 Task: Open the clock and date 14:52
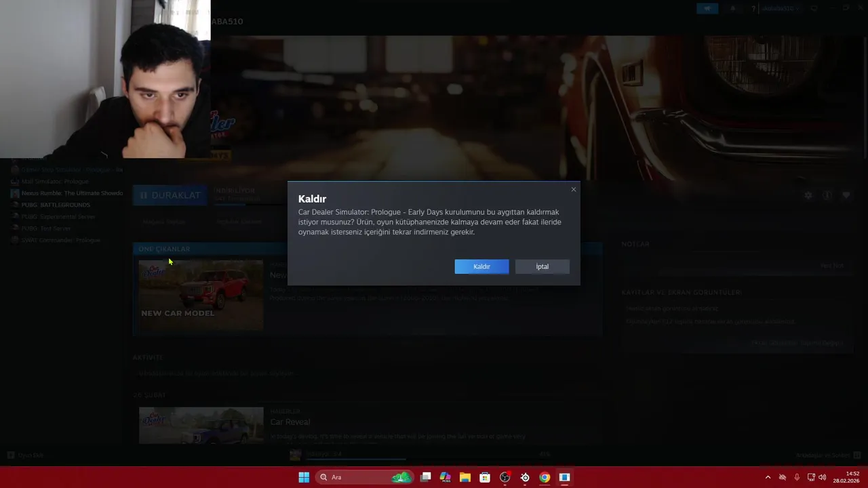(846, 477)
